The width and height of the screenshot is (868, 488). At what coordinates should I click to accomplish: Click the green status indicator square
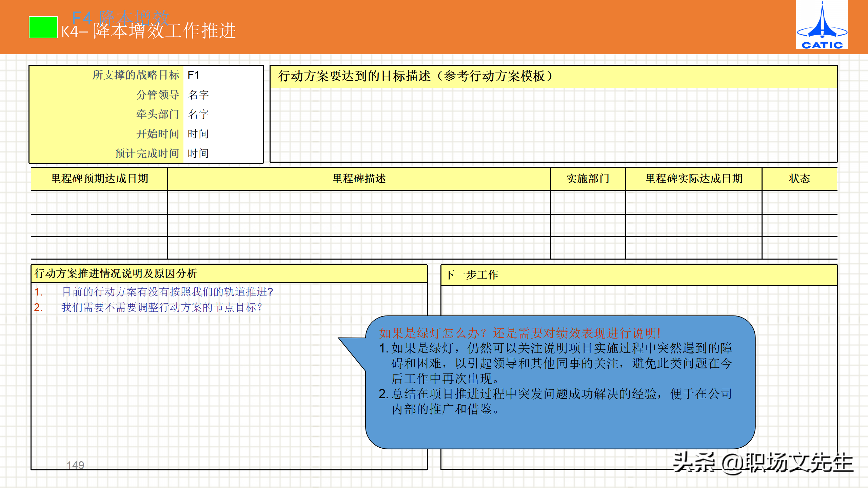(43, 27)
